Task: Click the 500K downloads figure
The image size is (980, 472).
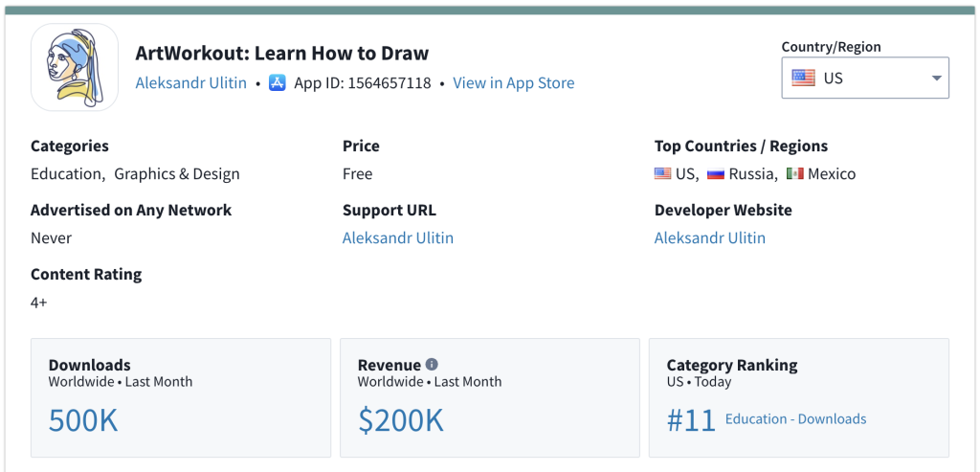Action: [83, 420]
